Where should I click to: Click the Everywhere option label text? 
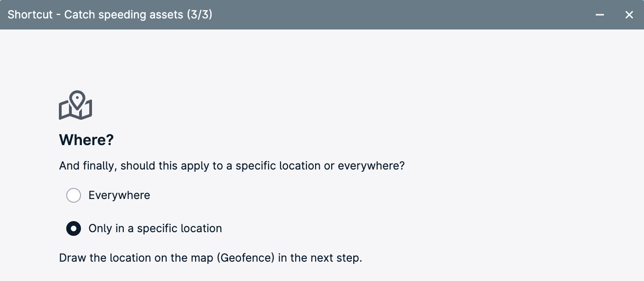coord(119,195)
